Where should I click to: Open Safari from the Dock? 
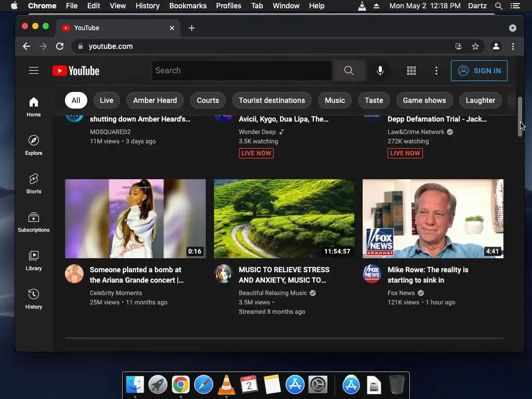coord(204,384)
